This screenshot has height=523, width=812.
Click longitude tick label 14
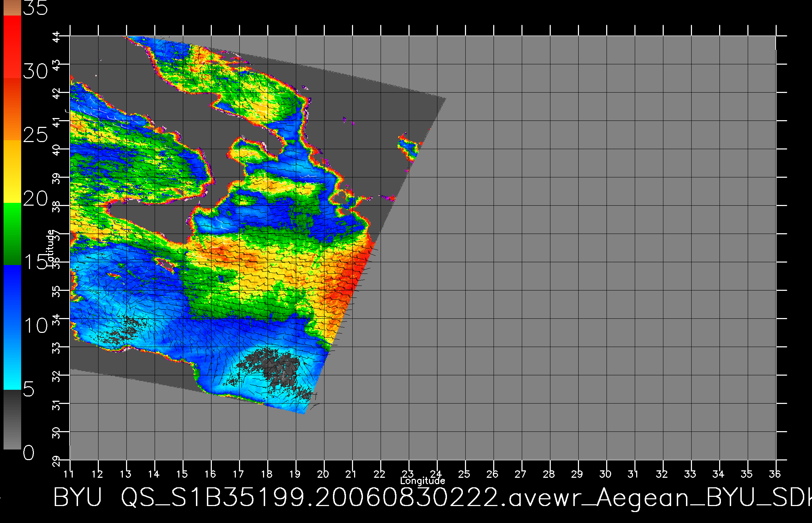154,474
